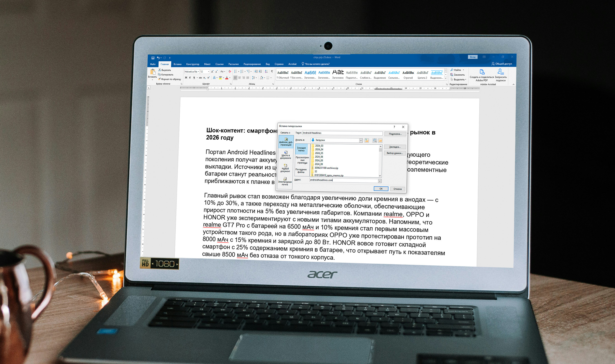The width and height of the screenshot is (615, 364).
Task: Toggle bold formatting (Ж)
Action: pos(186,78)
